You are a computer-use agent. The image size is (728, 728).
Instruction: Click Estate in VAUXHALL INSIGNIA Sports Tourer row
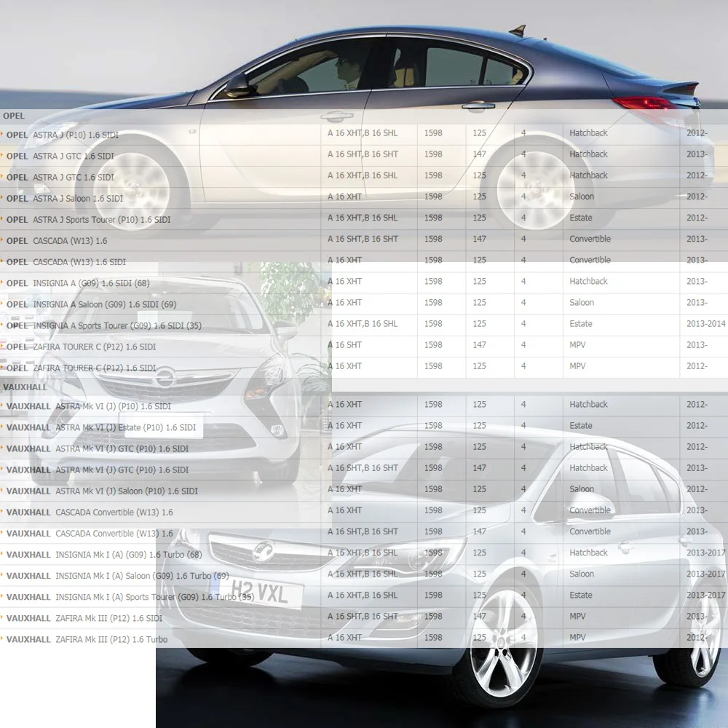[581, 596]
